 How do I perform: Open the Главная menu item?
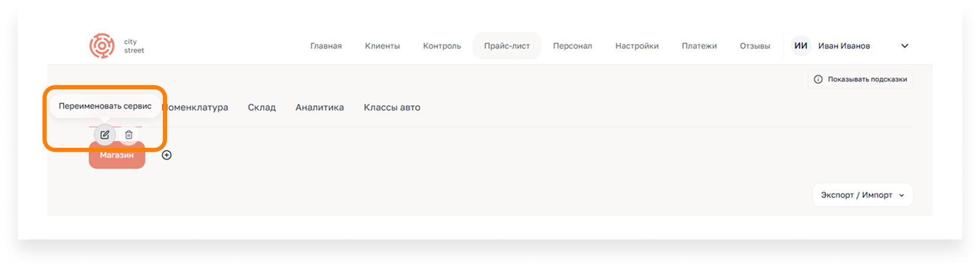(326, 46)
